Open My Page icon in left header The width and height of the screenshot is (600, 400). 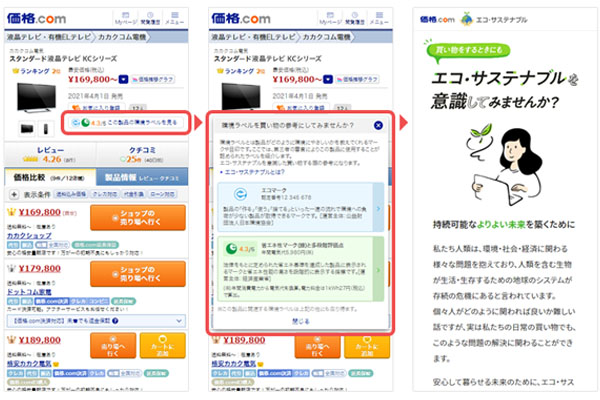click(x=126, y=18)
